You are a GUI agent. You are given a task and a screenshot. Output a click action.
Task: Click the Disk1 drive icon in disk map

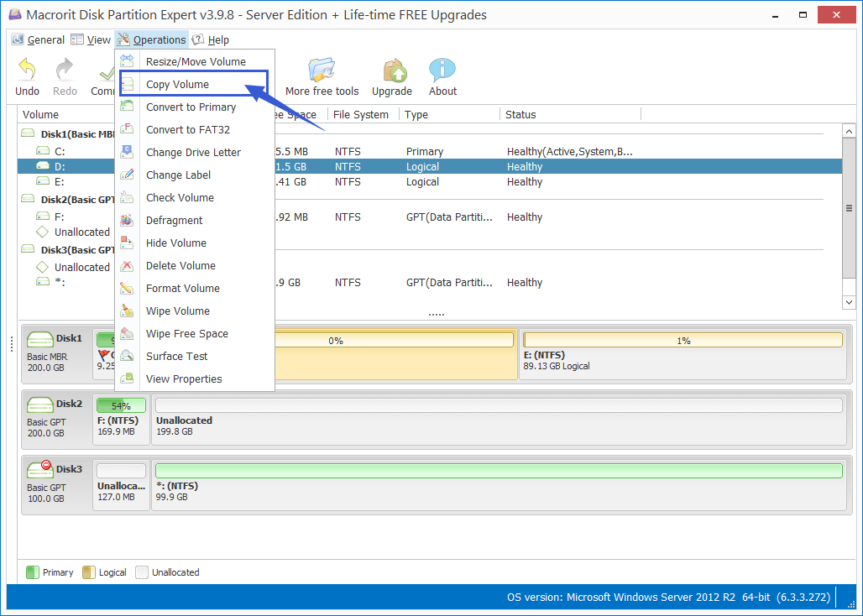[39, 339]
